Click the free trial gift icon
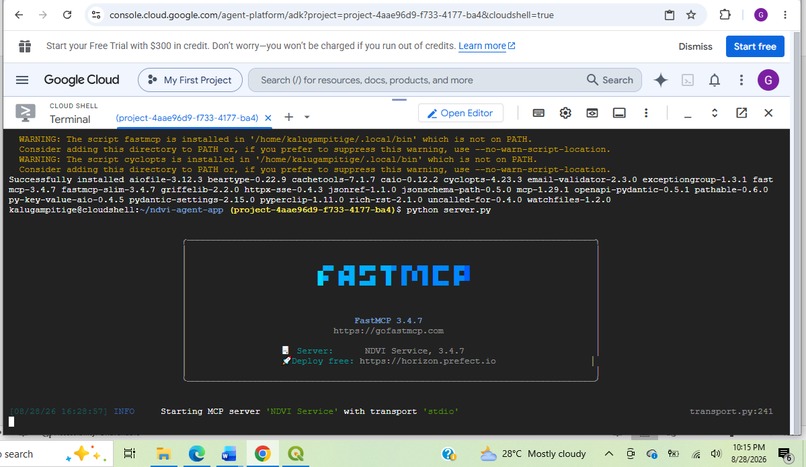This screenshot has width=806, height=467. [25, 46]
